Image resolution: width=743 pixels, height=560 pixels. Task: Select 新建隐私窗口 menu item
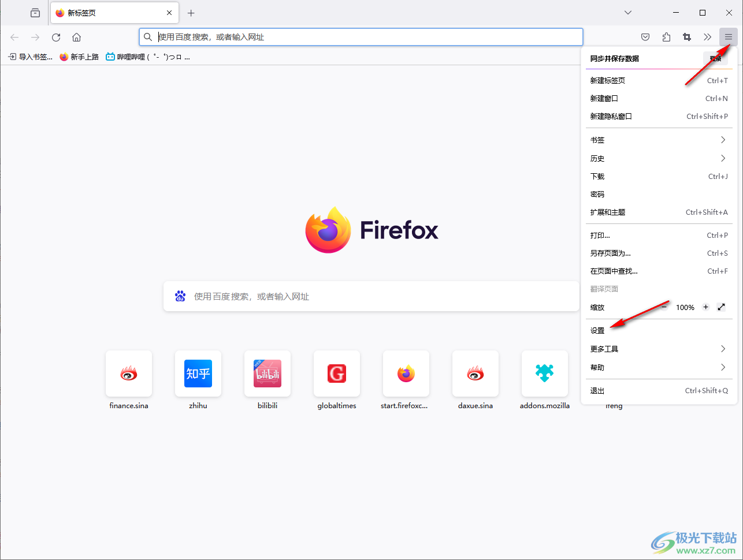[659, 116]
